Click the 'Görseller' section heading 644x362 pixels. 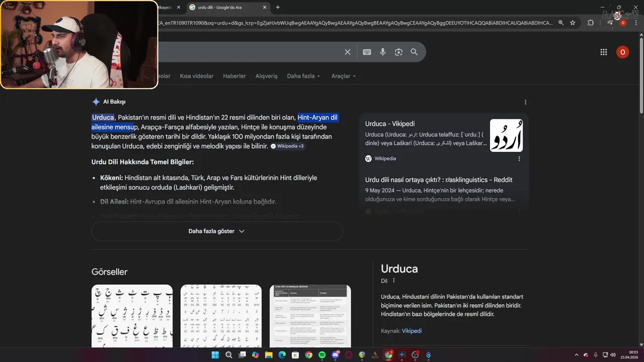point(109,272)
